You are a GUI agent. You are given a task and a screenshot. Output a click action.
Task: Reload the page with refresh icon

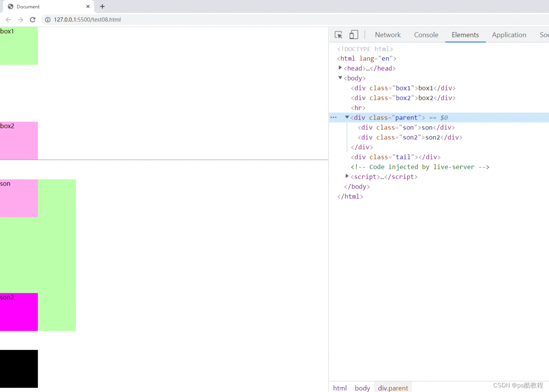tap(32, 20)
